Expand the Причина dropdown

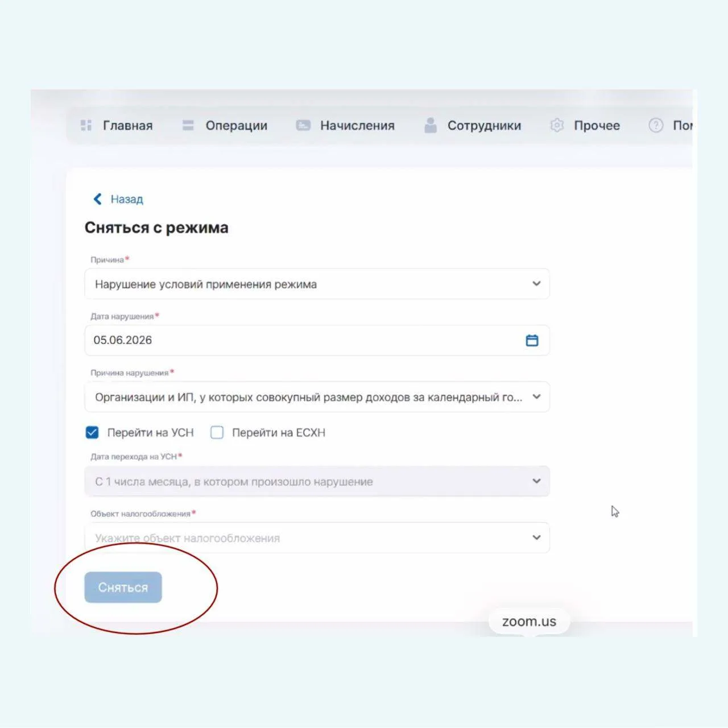317,284
